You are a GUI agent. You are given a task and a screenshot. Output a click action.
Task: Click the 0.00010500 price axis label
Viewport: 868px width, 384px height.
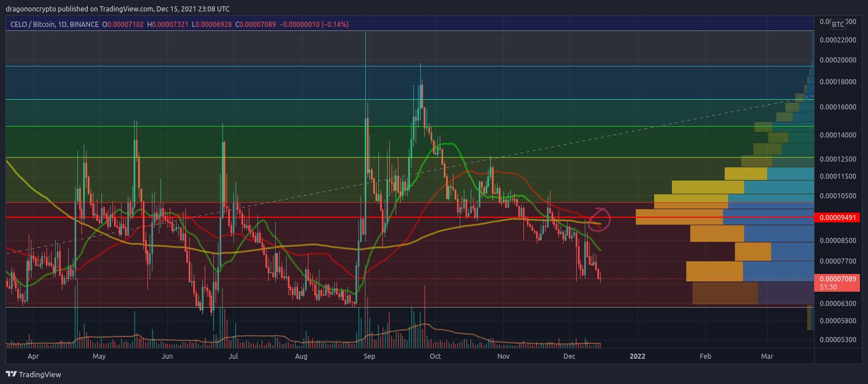click(x=838, y=196)
